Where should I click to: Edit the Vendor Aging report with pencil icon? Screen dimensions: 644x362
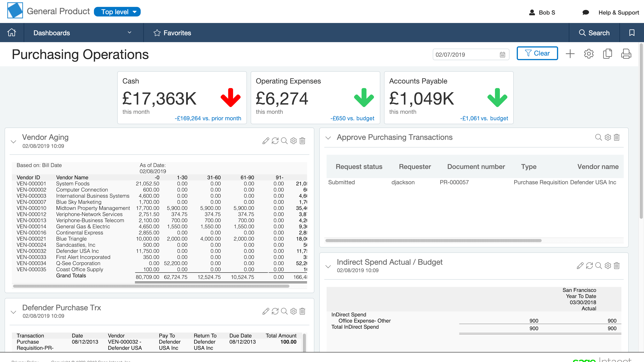pyautogui.click(x=266, y=141)
